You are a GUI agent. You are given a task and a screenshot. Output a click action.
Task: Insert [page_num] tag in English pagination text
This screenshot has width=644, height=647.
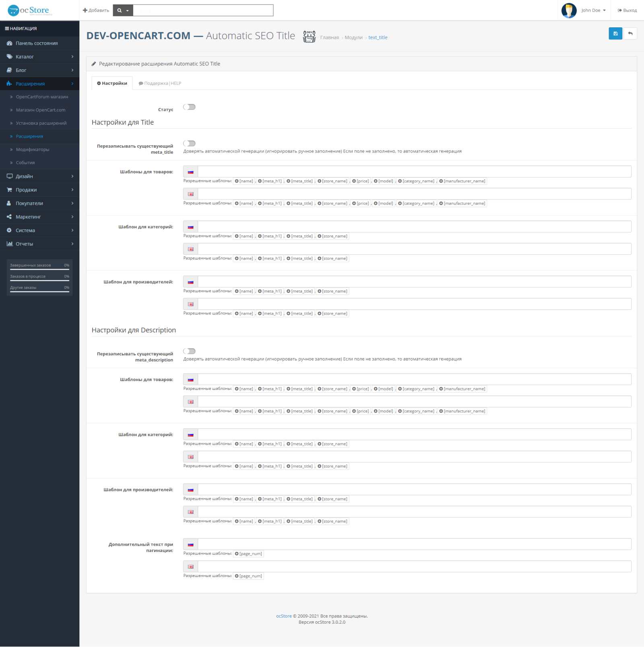point(248,576)
